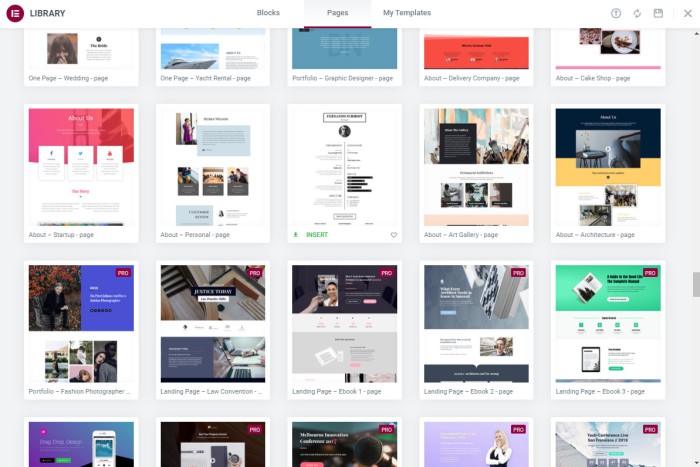Open the Landing Page – Ebook 1 template
Screen dimensions: 700x467
[344, 324]
